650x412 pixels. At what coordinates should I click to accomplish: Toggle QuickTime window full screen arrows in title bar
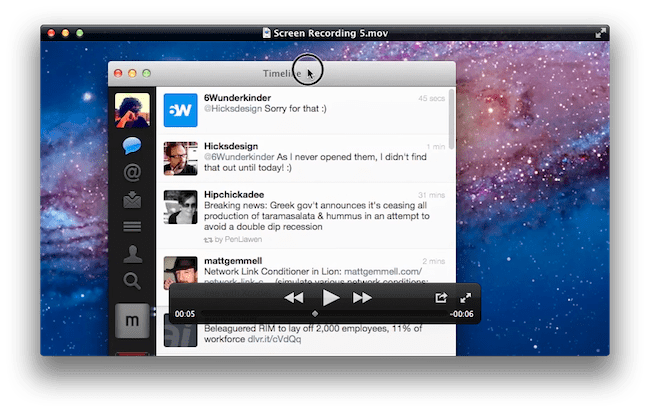[x=600, y=33]
